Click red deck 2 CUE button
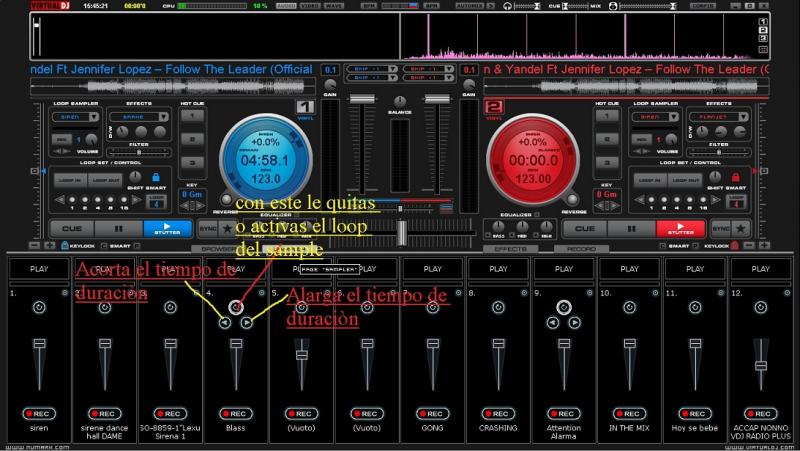 pyautogui.click(x=585, y=229)
